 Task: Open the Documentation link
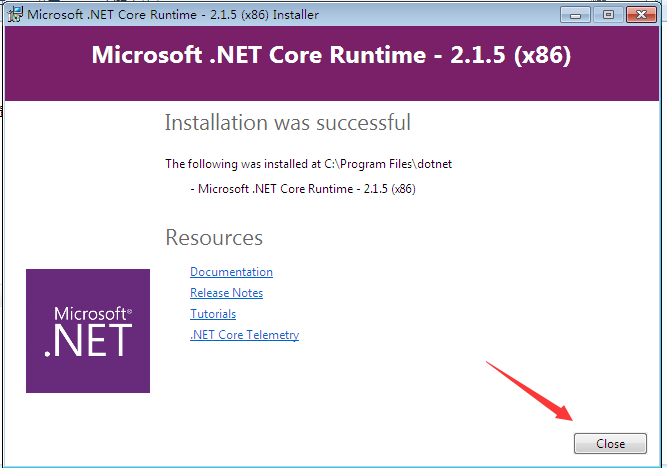pyautogui.click(x=231, y=272)
